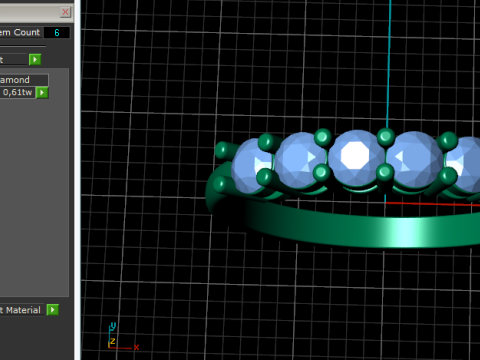Close the gem panel with the X button
The image size is (480, 360).
[x=65, y=12]
